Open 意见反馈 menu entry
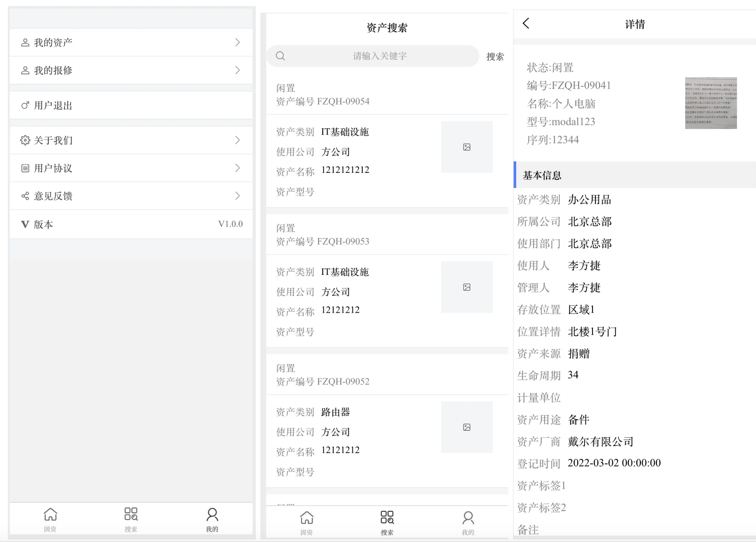The width and height of the screenshot is (756, 542). coord(131,196)
